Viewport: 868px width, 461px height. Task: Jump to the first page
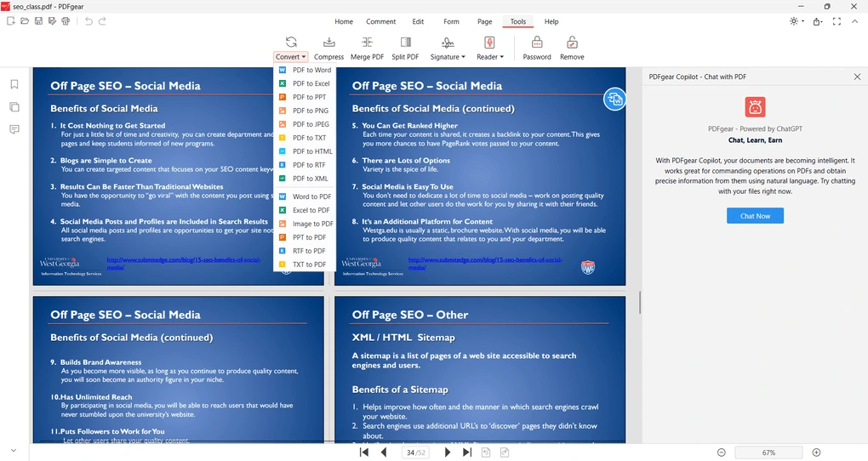(363, 452)
